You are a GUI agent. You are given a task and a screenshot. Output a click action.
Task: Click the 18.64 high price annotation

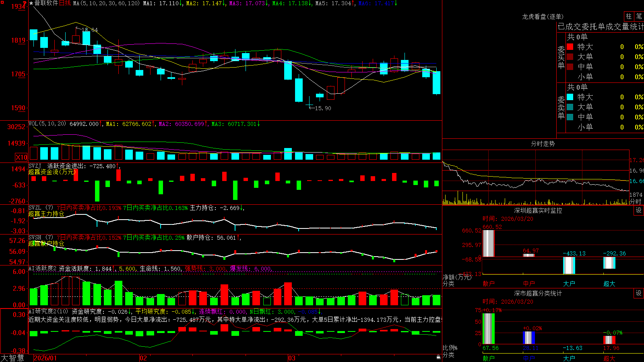tap(89, 30)
